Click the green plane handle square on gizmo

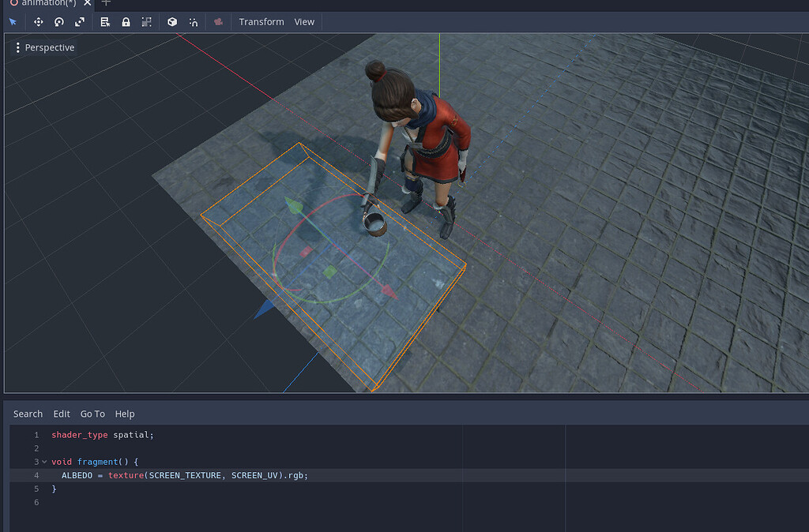point(329,272)
